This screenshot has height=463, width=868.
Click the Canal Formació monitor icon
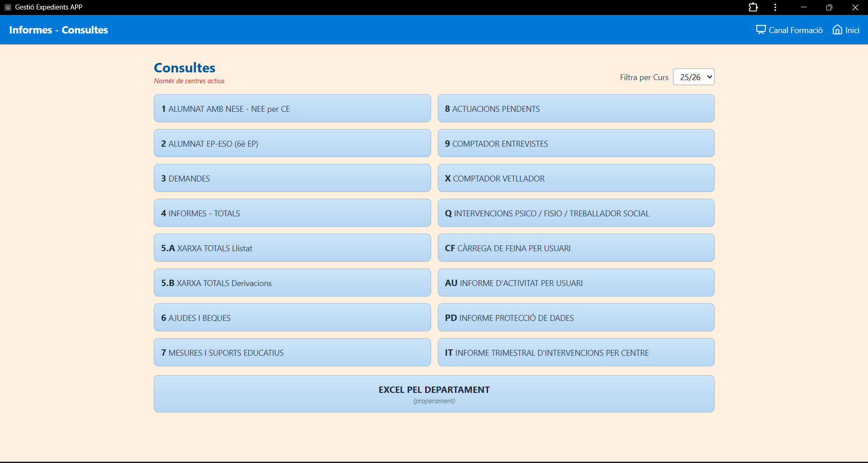click(x=761, y=30)
